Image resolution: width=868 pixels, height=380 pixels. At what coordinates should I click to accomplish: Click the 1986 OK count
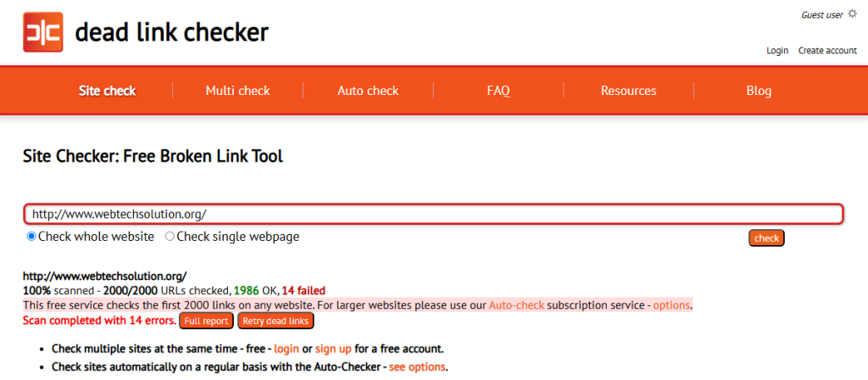[255, 290]
